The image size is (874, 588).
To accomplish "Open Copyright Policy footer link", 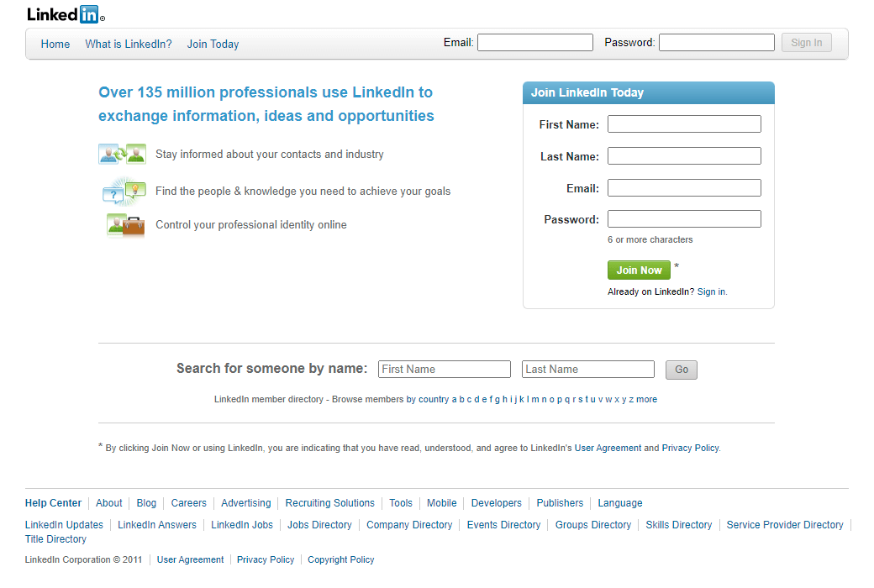I will [x=340, y=559].
